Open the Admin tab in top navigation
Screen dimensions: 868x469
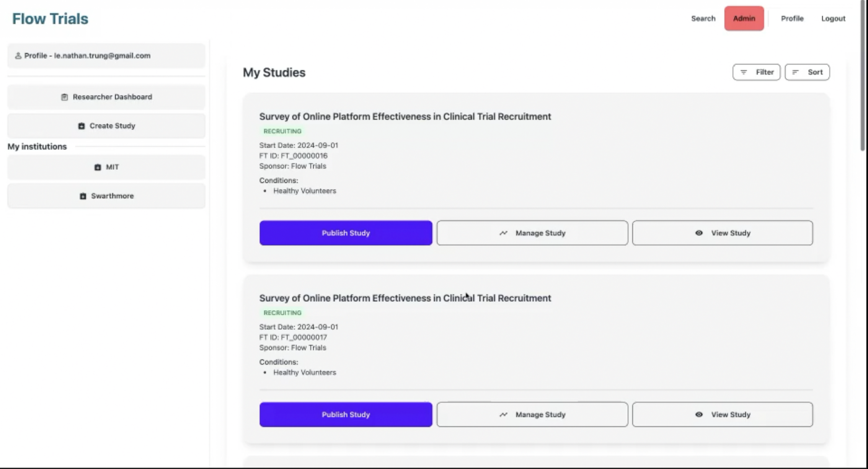[x=744, y=18]
